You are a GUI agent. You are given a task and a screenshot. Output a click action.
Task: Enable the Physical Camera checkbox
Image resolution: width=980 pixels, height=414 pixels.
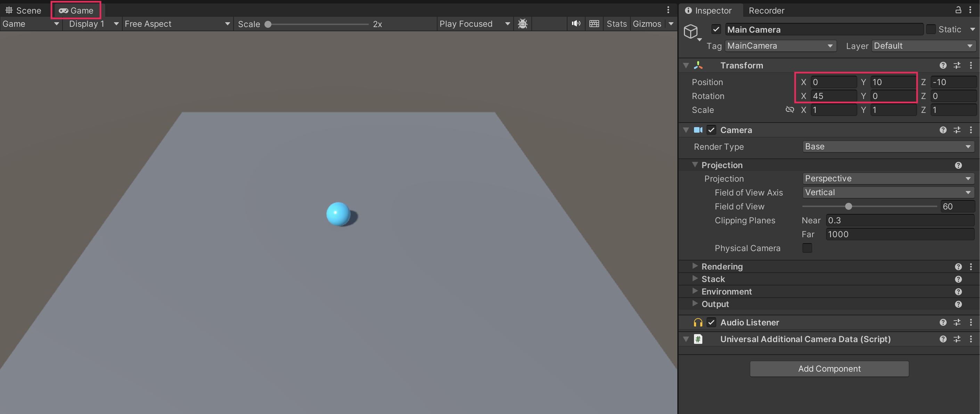click(807, 248)
